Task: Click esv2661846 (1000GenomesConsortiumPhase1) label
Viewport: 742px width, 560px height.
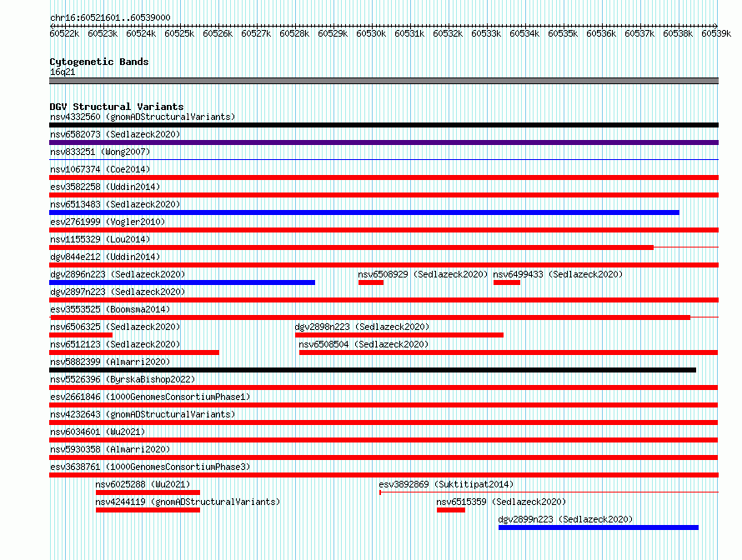Action: click(x=150, y=397)
